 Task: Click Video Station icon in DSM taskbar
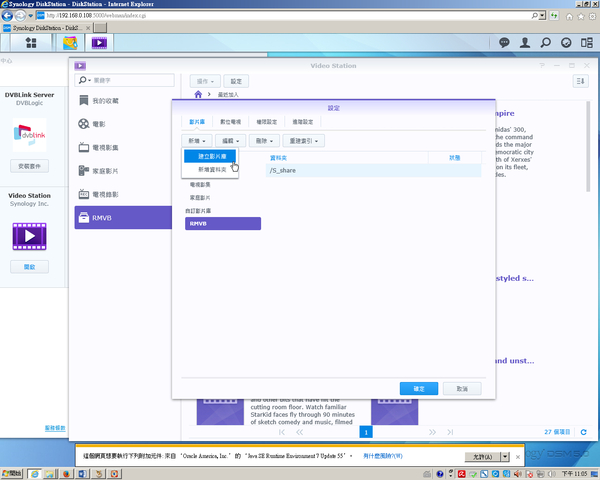pos(99,43)
